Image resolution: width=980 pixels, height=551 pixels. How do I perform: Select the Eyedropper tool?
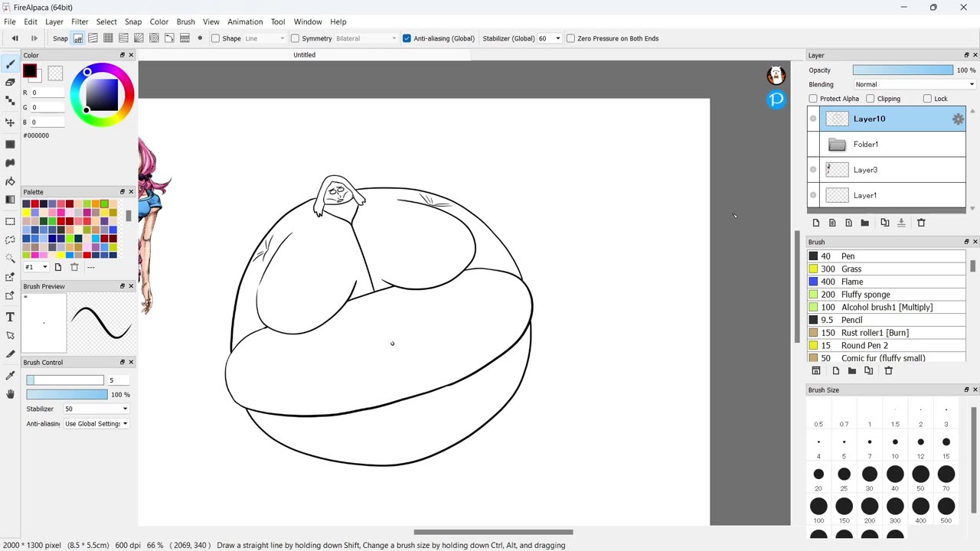click(x=10, y=375)
